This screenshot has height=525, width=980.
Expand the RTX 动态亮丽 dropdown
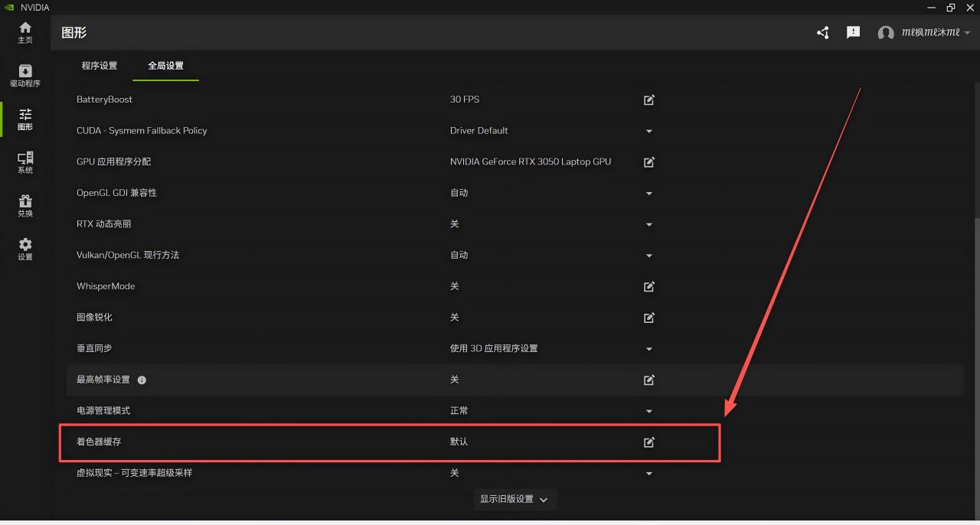click(649, 224)
